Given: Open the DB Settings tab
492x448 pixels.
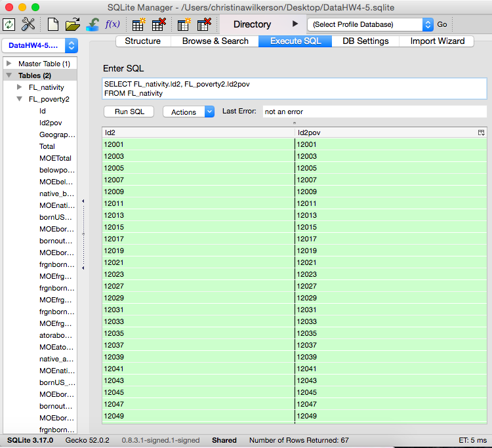Looking at the screenshot, I should (x=365, y=41).
